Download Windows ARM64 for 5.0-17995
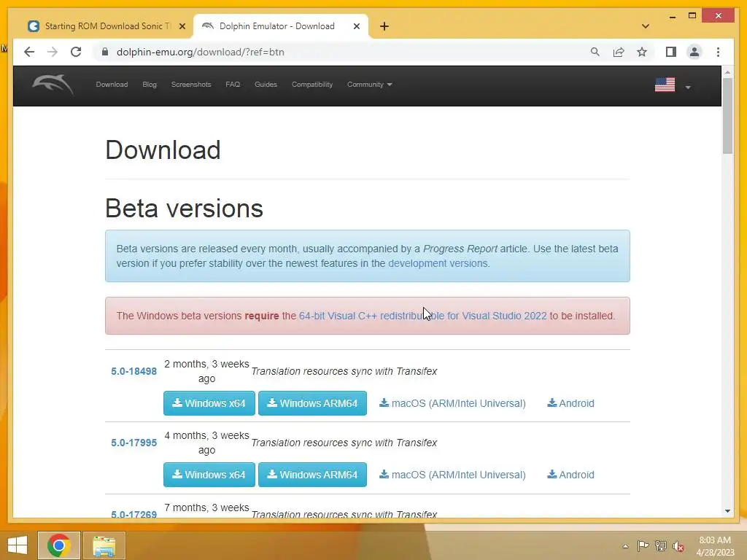This screenshot has height=560, width=747. 312,475
